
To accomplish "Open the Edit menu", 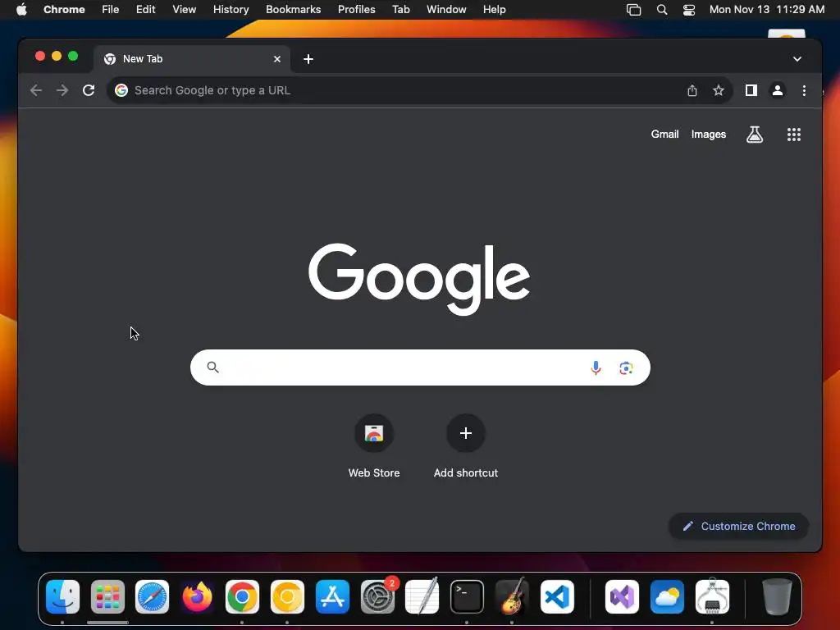I will tap(145, 10).
